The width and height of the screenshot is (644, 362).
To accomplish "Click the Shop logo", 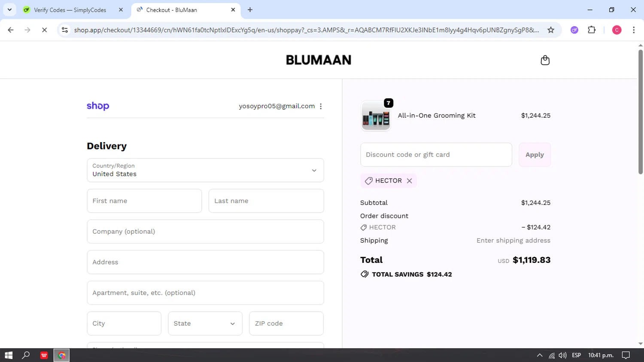I will coord(98,106).
